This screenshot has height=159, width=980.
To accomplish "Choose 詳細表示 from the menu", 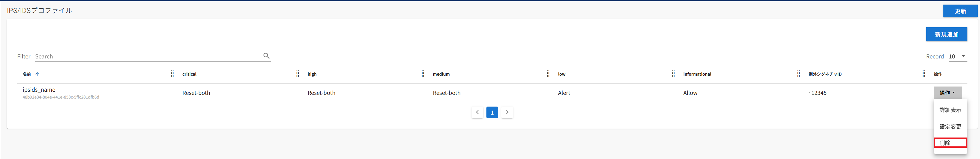I will click(x=950, y=110).
